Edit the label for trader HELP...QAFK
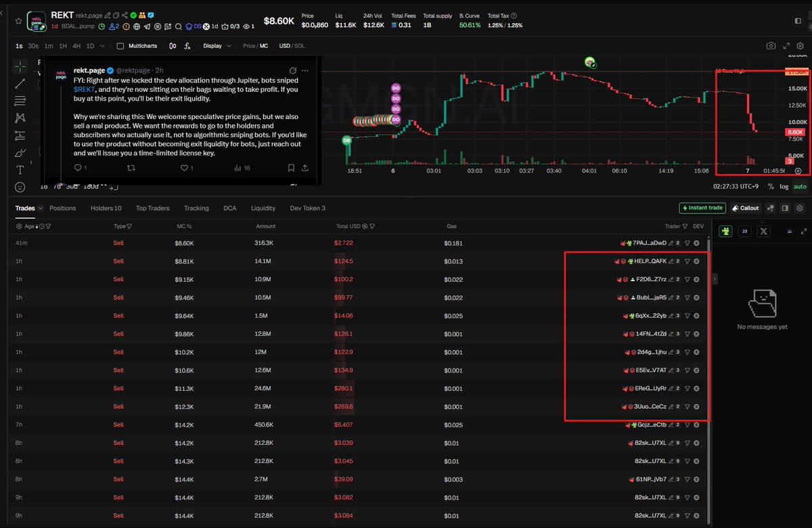Image resolution: width=812 pixels, height=528 pixels. (671, 261)
